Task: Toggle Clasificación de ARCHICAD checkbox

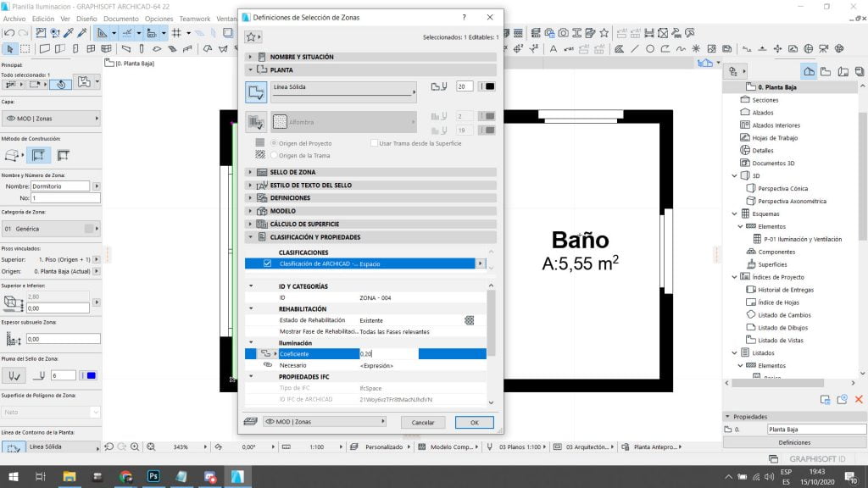Action: (x=268, y=263)
